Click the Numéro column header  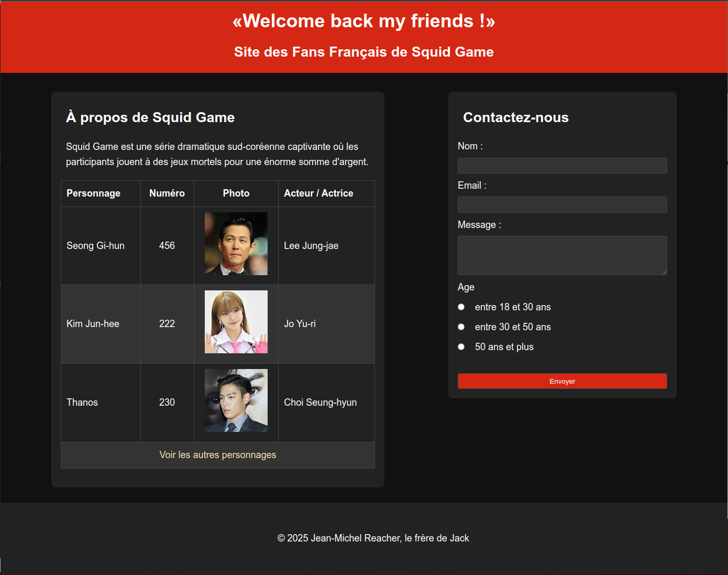(x=167, y=193)
